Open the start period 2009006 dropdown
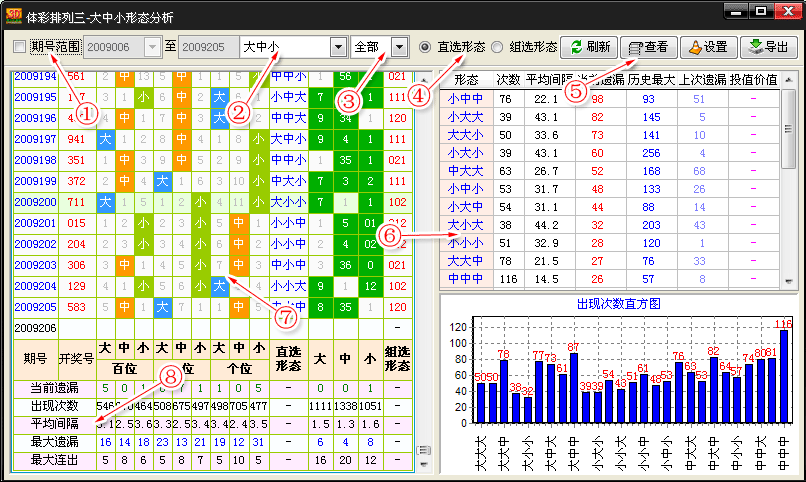 pyautogui.click(x=152, y=47)
